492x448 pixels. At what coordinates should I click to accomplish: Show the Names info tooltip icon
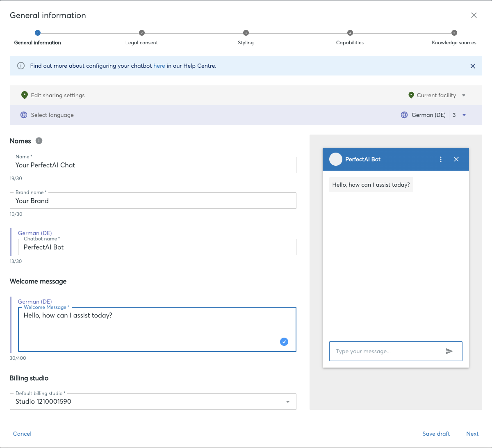(39, 141)
